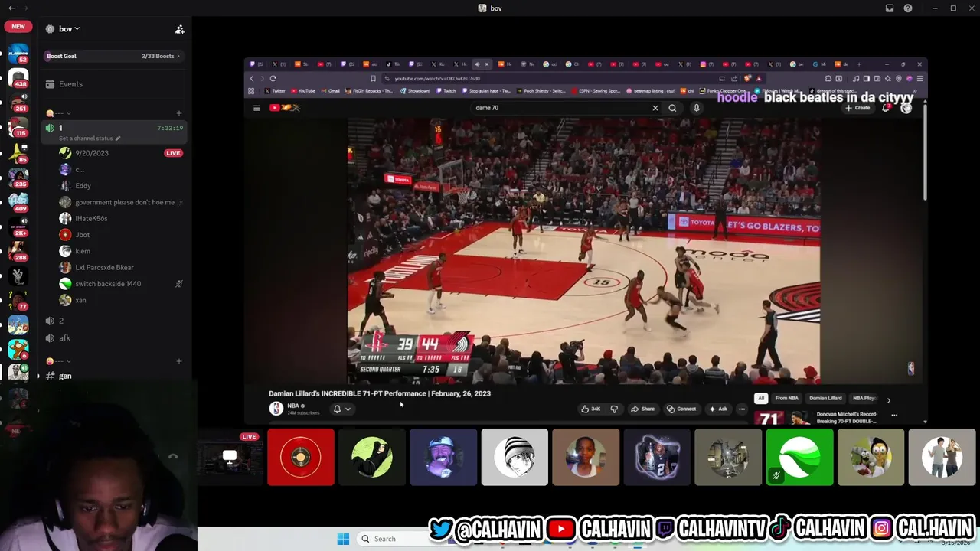
Task: Select user Jbot in voice list
Action: (82, 235)
